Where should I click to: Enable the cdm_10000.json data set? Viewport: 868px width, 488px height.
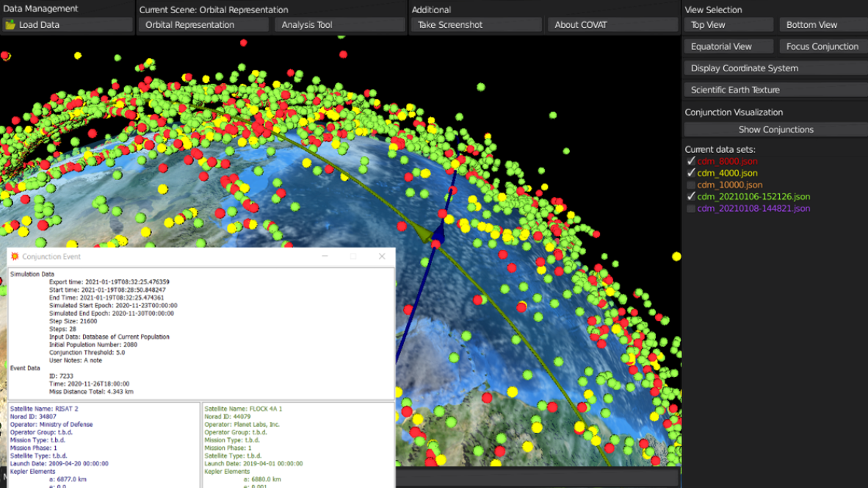click(x=690, y=184)
